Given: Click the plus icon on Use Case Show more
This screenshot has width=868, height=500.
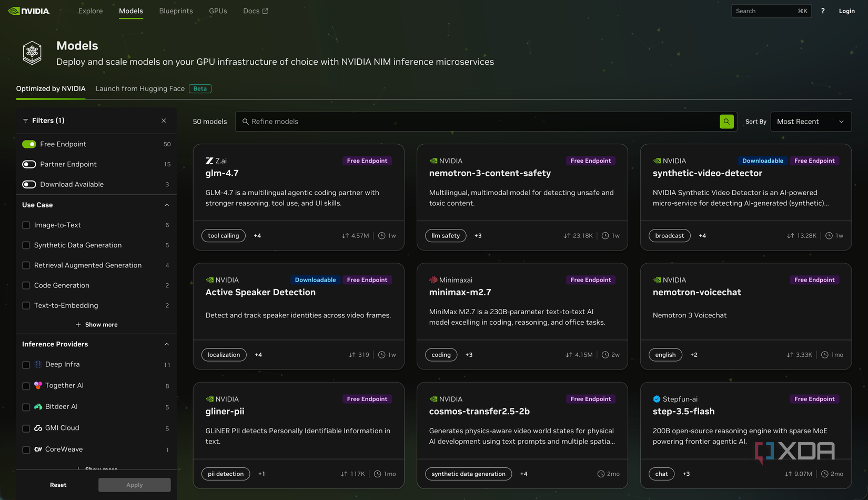Looking at the screenshot, I should click(78, 325).
